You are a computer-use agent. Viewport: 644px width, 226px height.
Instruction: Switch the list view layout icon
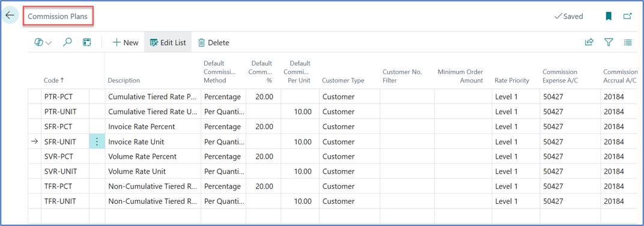coord(628,42)
